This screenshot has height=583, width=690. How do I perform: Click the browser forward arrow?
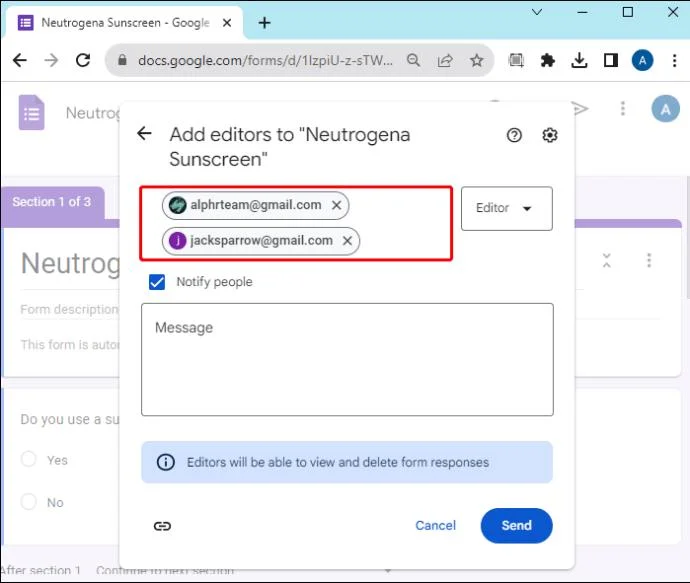(51, 60)
